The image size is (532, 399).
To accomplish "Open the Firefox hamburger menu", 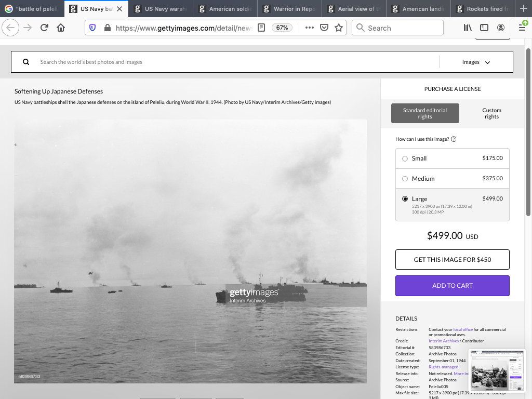I will [522, 28].
